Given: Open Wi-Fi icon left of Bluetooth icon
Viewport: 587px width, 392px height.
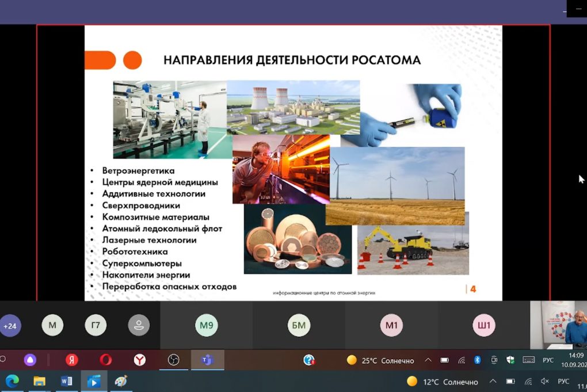Looking at the screenshot, I should [x=462, y=360].
